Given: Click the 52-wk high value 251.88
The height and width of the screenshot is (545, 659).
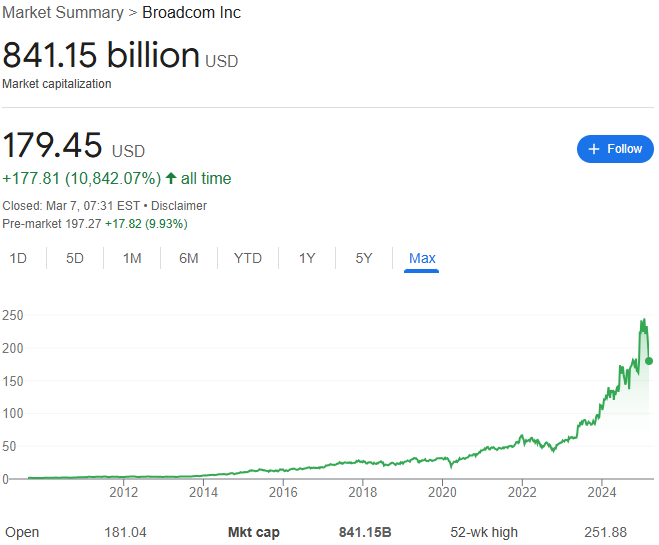Looking at the screenshot, I should pos(605,532).
